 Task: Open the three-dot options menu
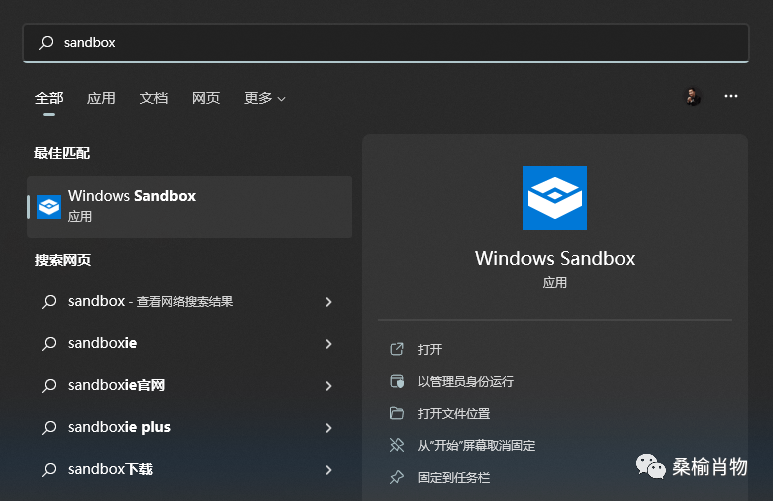coord(731,96)
